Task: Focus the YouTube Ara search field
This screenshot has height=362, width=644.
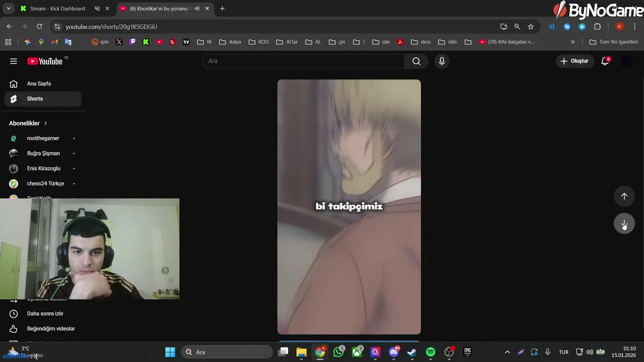Action: pos(303,61)
